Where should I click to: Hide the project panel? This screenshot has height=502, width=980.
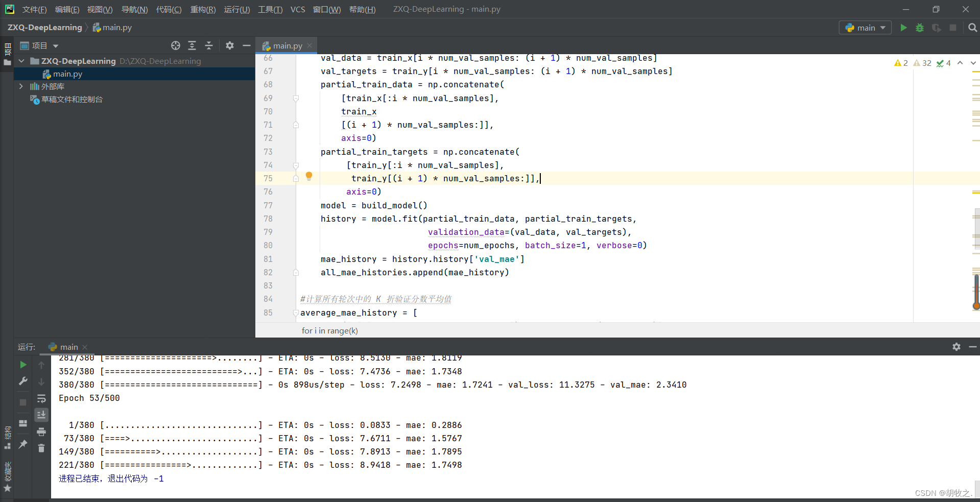(246, 45)
